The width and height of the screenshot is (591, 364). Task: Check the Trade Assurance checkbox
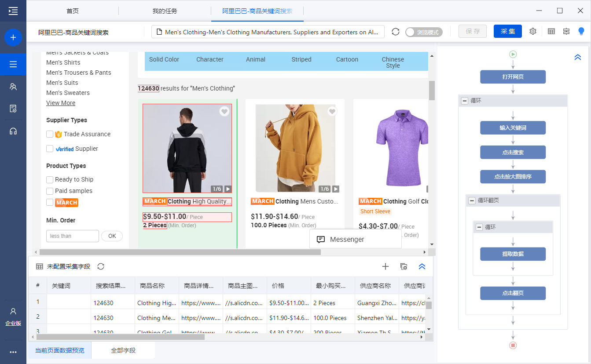[50, 134]
